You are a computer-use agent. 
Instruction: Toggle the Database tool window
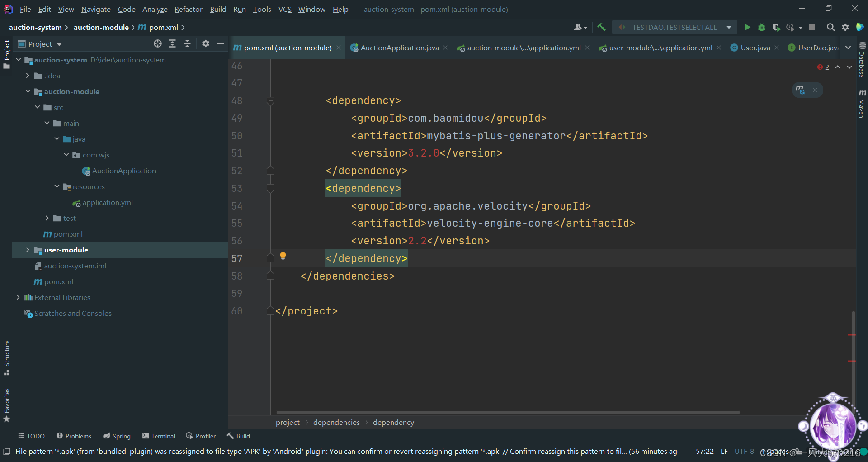(x=862, y=60)
